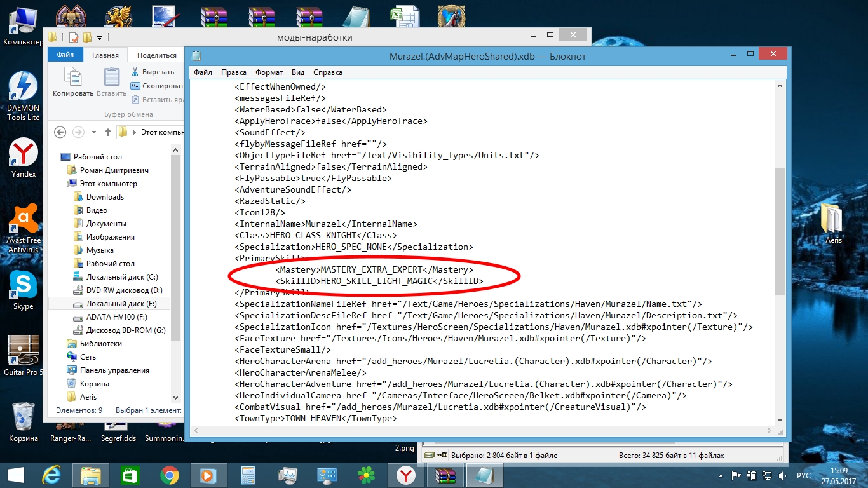
Task: Click the Windows Start button
Action: (15, 475)
